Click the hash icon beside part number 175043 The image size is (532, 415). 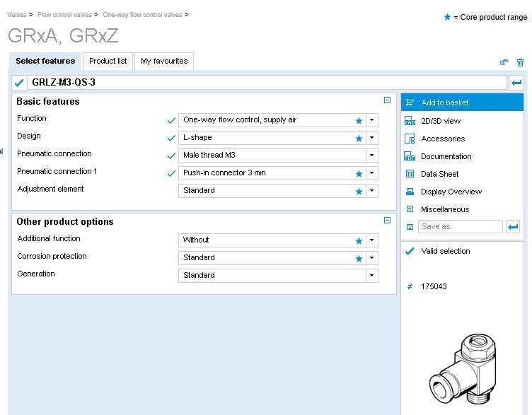point(410,286)
